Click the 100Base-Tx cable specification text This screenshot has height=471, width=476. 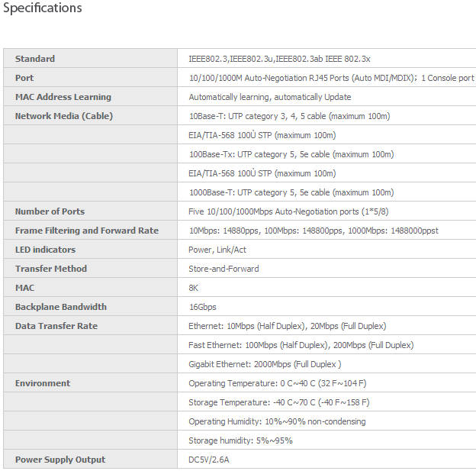[291, 154]
